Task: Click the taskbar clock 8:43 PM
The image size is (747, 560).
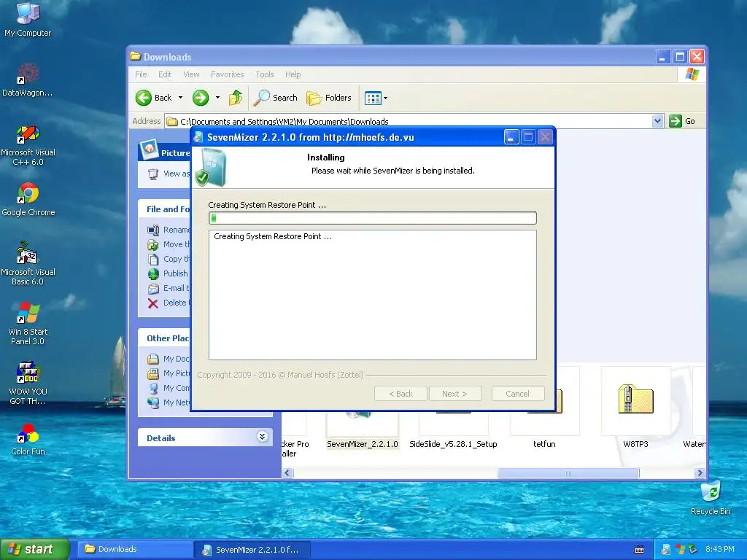Action: coord(720,549)
